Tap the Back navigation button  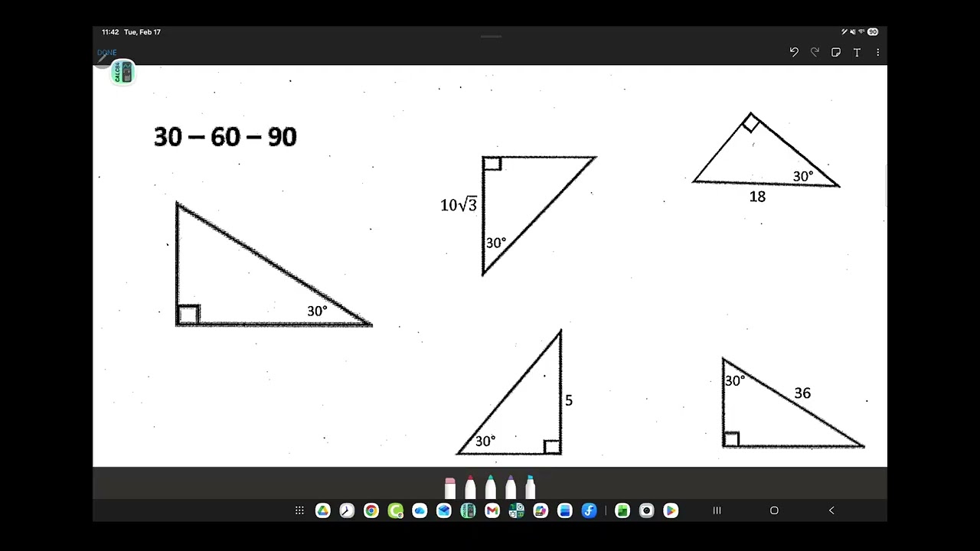(831, 510)
